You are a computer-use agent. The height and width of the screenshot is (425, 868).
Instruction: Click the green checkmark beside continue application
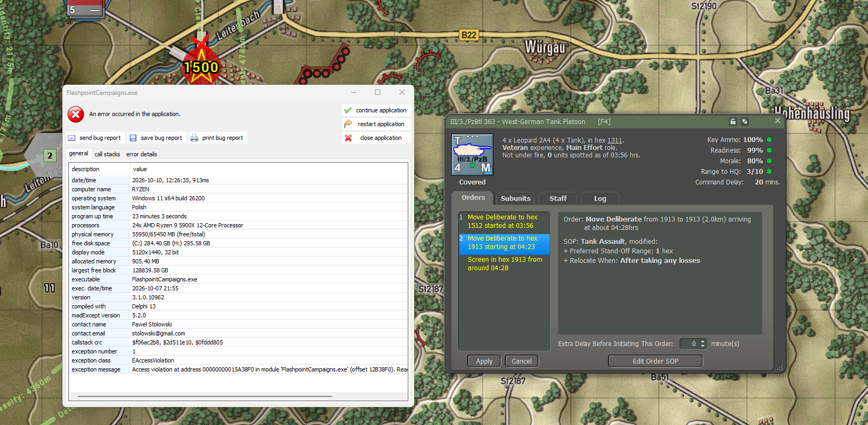tap(348, 110)
